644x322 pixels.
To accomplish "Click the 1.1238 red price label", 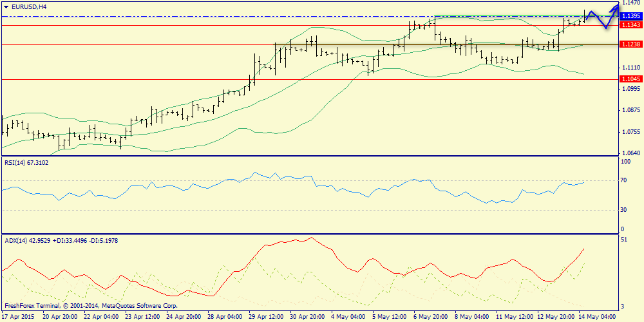I will pos(630,44).
